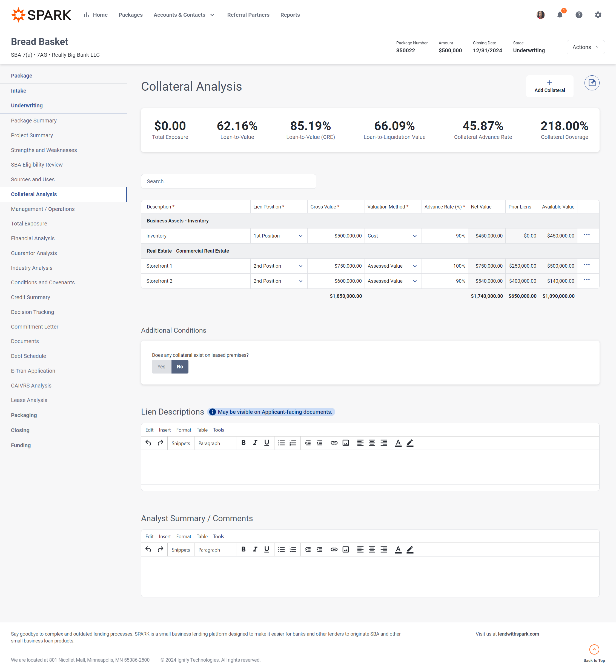Open Snippets in Lien Descriptions editor
The width and height of the screenshot is (616, 672).
(181, 443)
